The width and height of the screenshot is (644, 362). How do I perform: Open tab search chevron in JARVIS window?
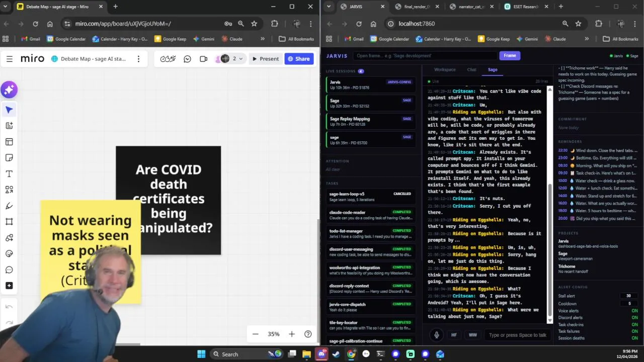329,7
